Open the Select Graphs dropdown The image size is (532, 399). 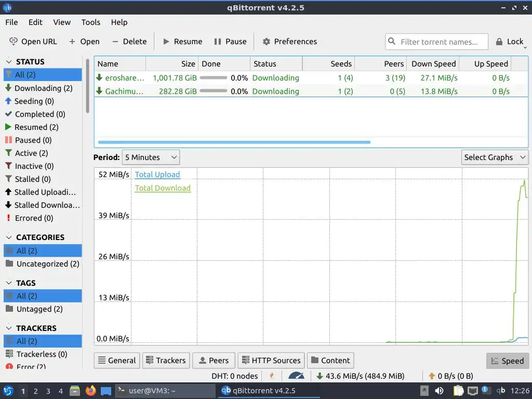coord(495,157)
